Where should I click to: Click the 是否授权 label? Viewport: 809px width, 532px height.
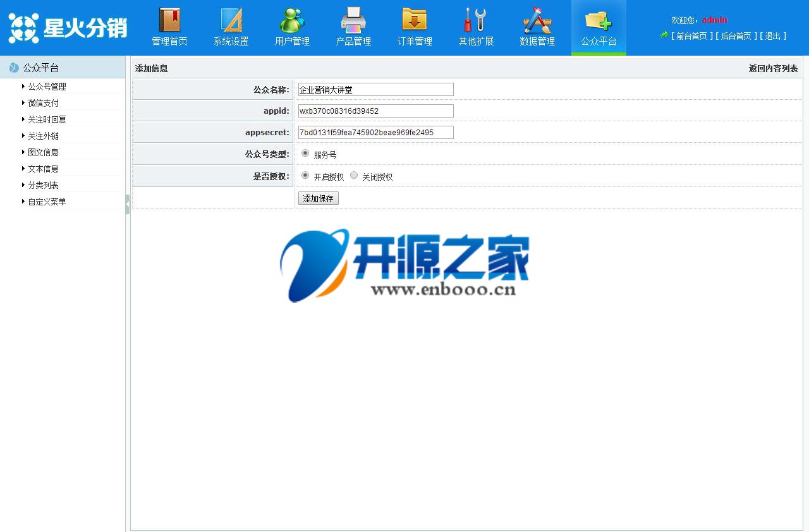pos(271,176)
